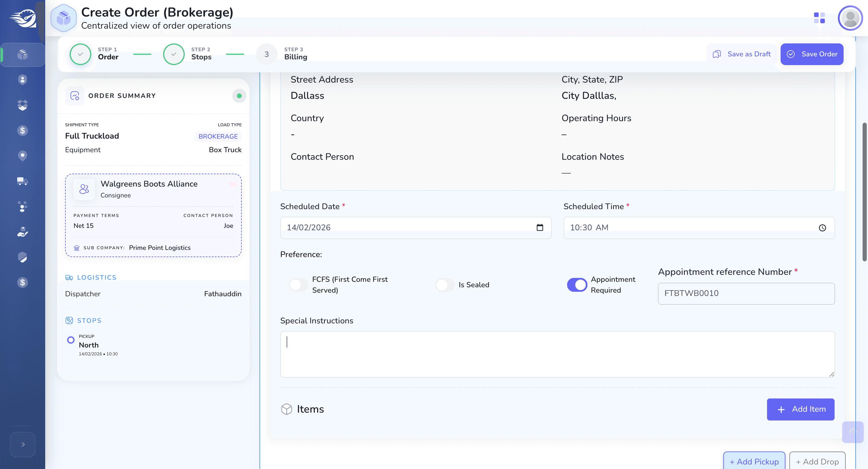Click the Add Item button
The height and width of the screenshot is (469, 868).
pyautogui.click(x=800, y=409)
